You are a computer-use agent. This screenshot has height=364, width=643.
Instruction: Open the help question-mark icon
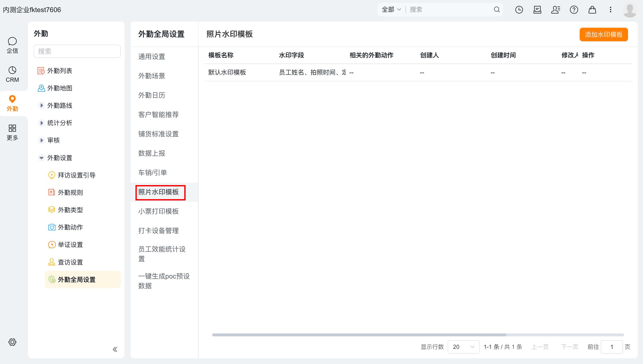574,10
